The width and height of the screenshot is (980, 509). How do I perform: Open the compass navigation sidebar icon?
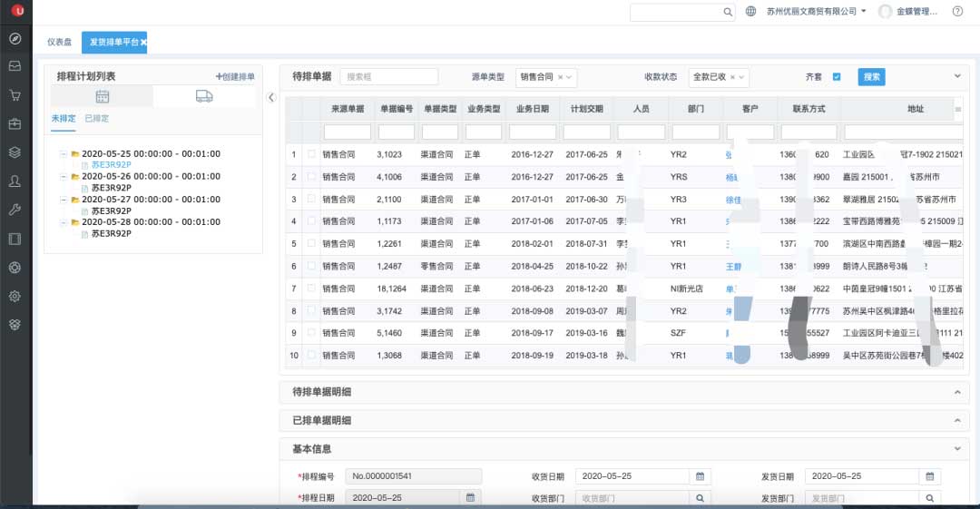click(15, 39)
